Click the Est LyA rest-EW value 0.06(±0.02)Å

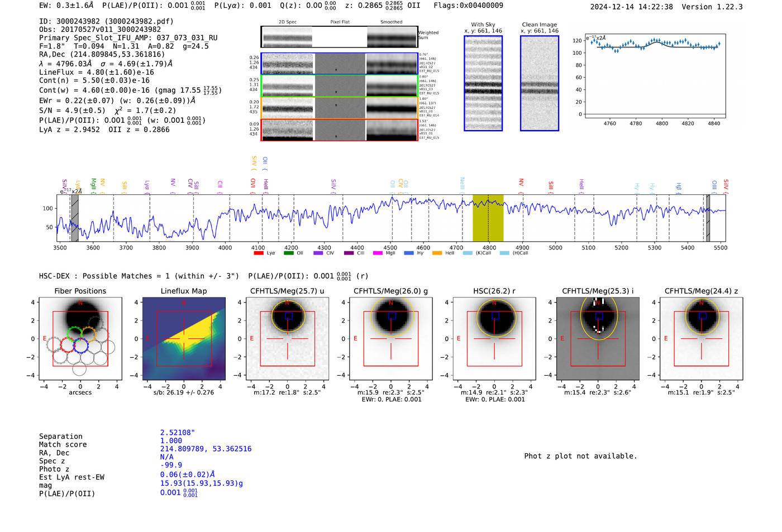click(x=187, y=475)
